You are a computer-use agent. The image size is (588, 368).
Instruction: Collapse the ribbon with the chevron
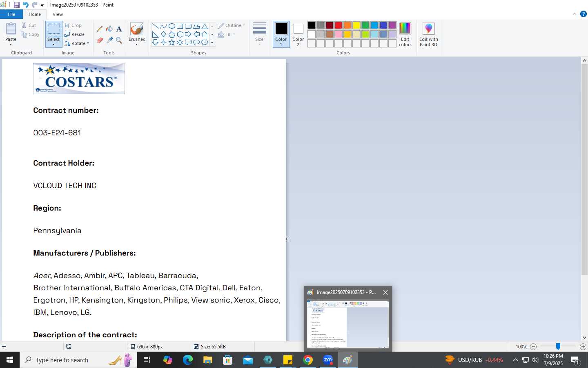[x=575, y=14]
